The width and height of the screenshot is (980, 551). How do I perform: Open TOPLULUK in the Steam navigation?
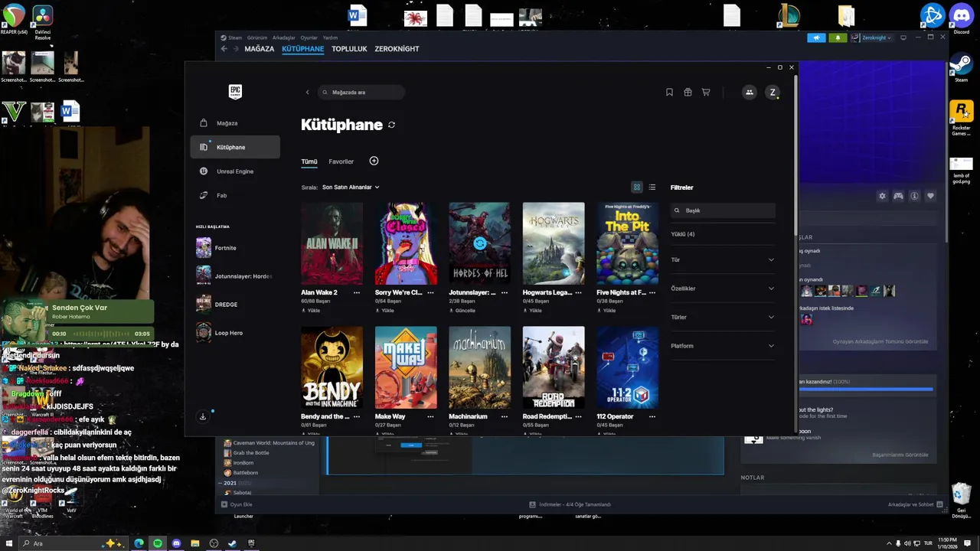click(x=349, y=49)
